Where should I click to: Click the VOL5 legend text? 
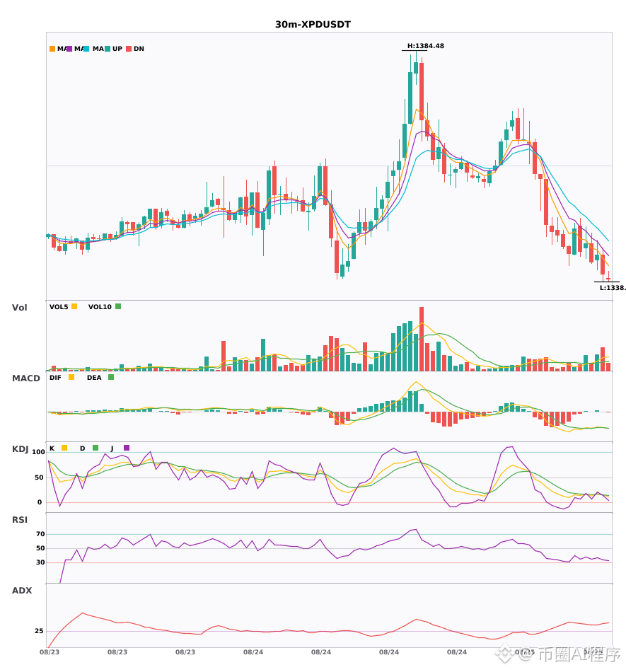(59, 307)
